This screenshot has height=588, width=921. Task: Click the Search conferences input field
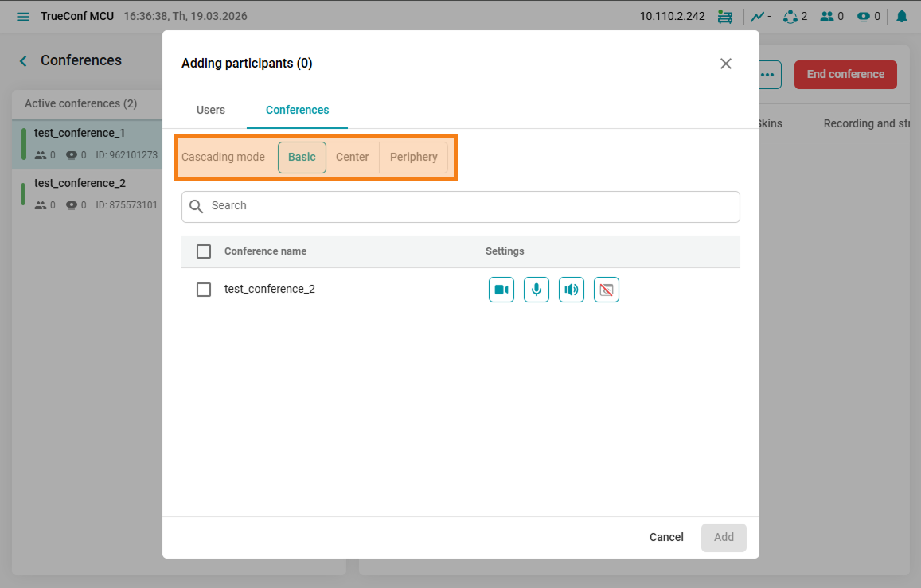point(470,206)
